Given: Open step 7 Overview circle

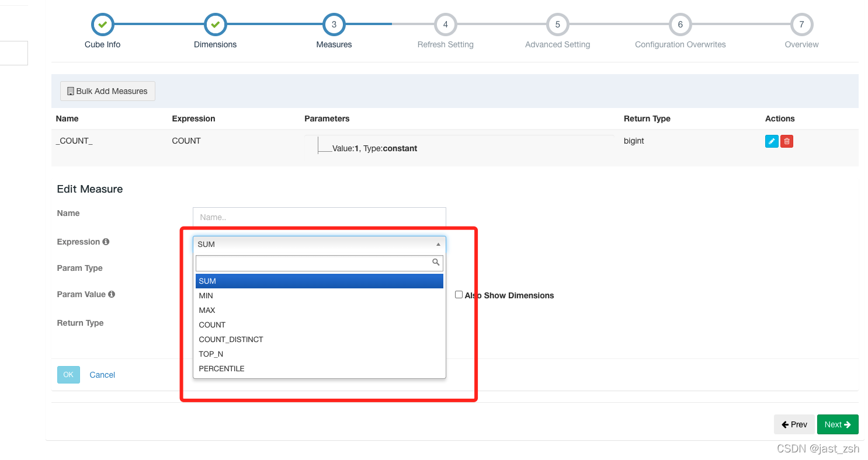Looking at the screenshot, I should pyautogui.click(x=802, y=25).
